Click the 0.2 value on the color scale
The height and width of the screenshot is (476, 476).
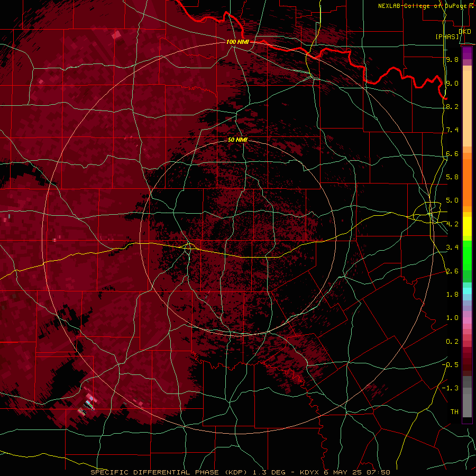click(x=452, y=342)
